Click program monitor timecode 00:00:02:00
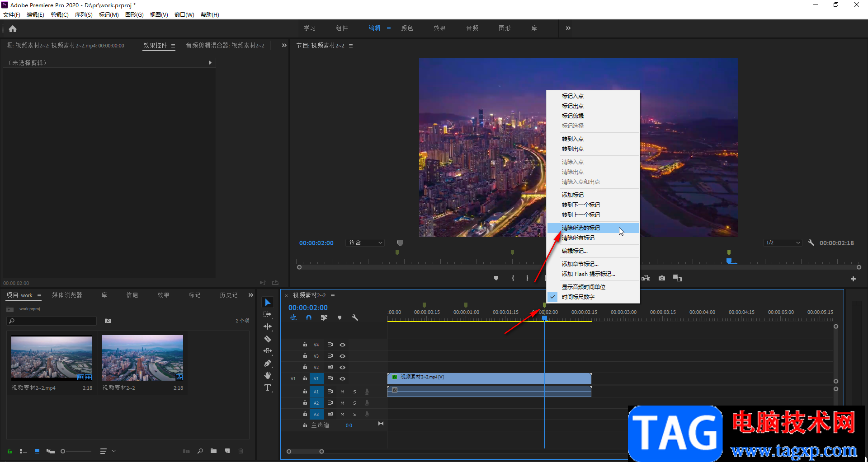 [x=316, y=243]
